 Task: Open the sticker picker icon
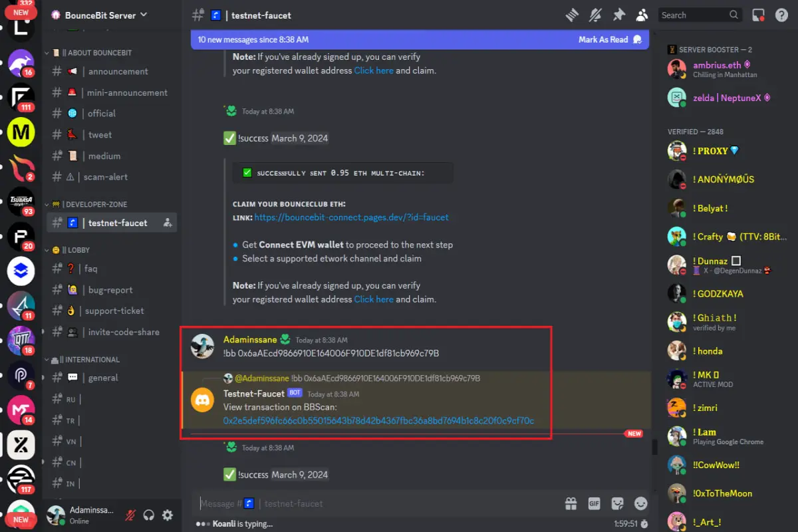click(x=617, y=503)
